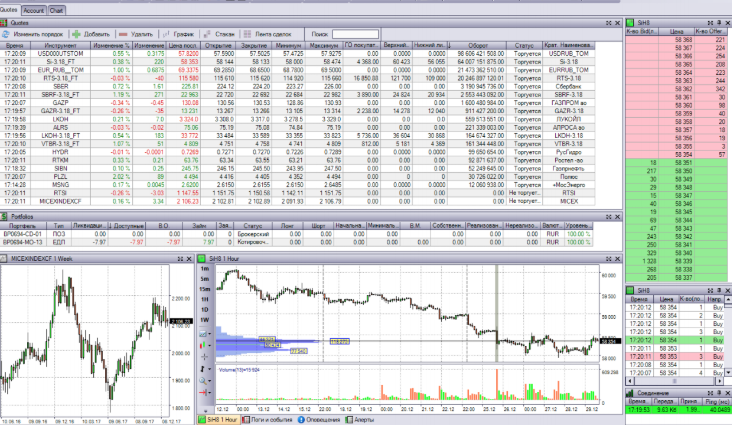This screenshot has width=732, height=425.
Task: Switch to the Chart tab
Action: coord(56,10)
